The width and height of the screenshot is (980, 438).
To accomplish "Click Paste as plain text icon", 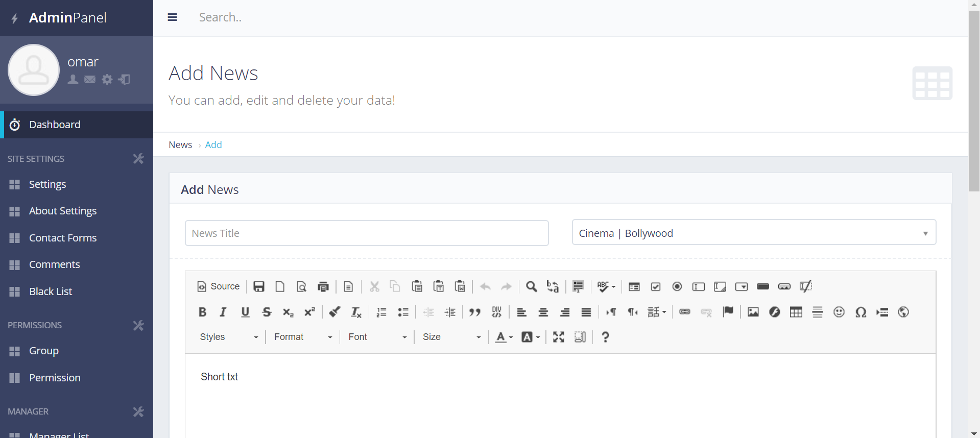I will click(438, 286).
